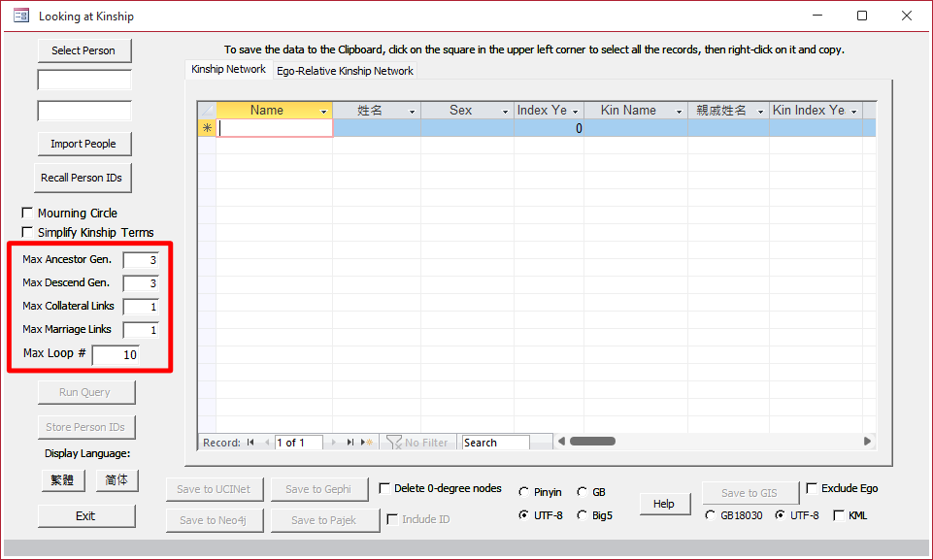Click the No Filter funnel icon
The height and width of the screenshot is (560, 933).
394,443
